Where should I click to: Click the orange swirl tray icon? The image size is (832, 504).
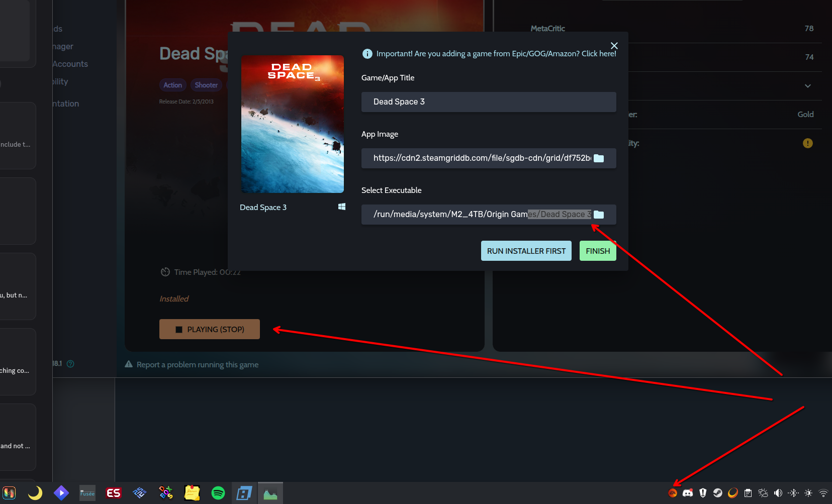click(x=733, y=493)
